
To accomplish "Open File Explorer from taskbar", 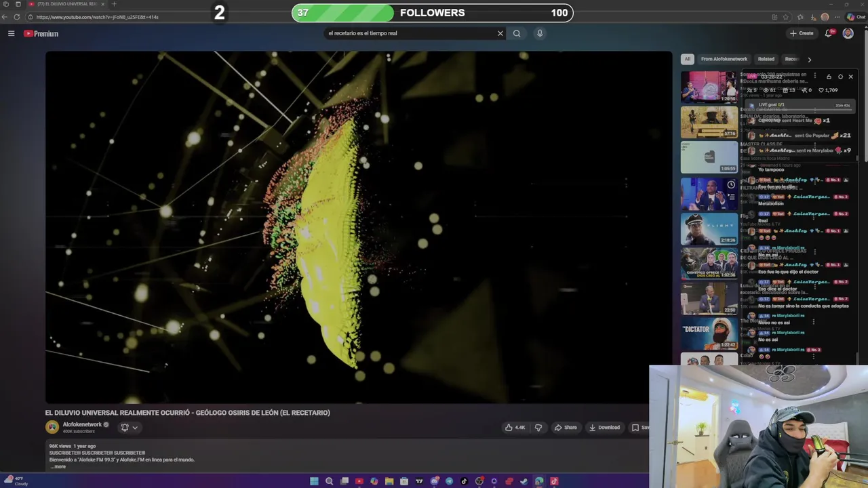I will tap(389, 481).
